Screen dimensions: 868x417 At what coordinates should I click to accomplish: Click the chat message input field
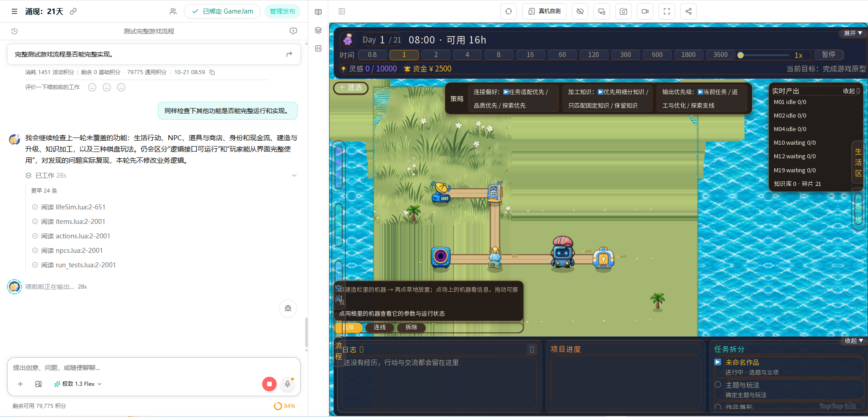click(154, 368)
